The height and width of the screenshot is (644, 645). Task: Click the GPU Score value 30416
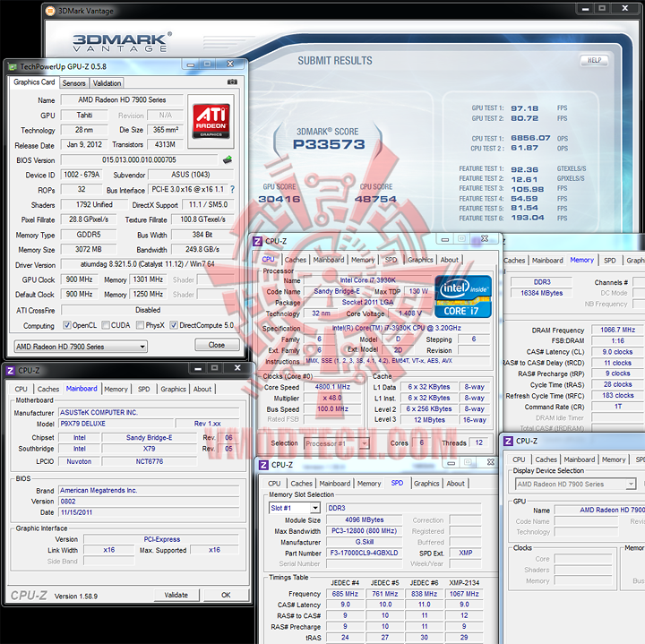279,199
